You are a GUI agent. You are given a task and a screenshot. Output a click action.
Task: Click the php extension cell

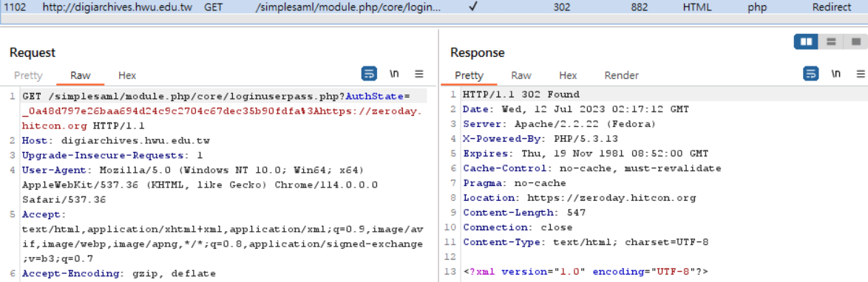click(x=757, y=7)
